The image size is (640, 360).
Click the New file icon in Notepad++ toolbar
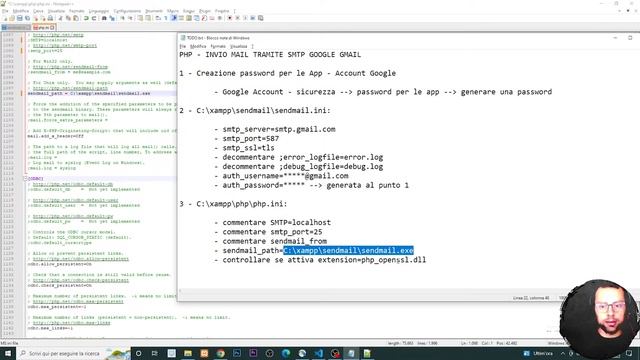click(5, 18)
